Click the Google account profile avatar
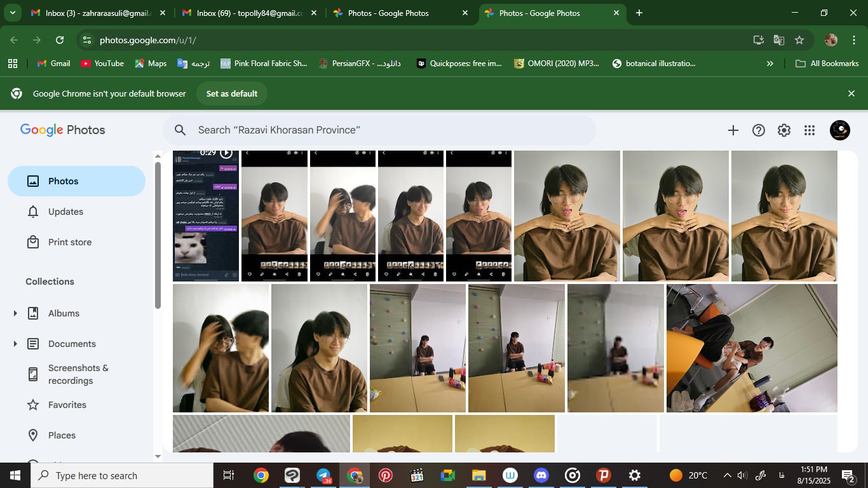Image resolution: width=868 pixels, height=488 pixels. [x=839, y=130]
